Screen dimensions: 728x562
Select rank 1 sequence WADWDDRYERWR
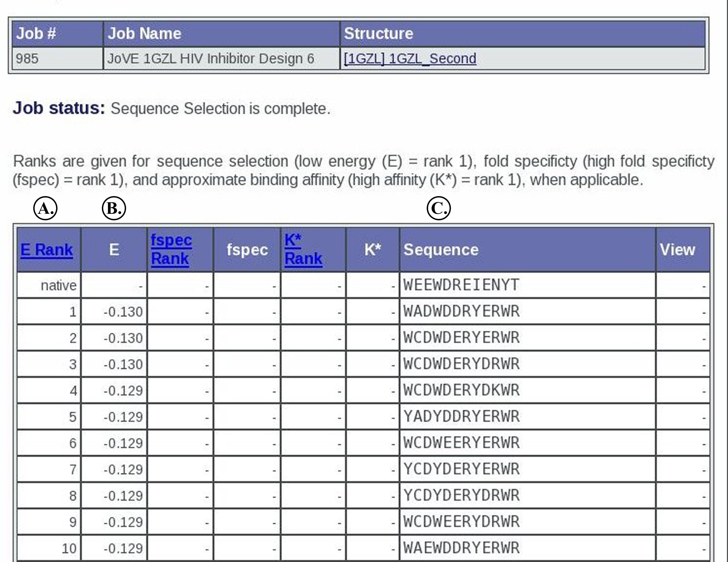(461, 311)
